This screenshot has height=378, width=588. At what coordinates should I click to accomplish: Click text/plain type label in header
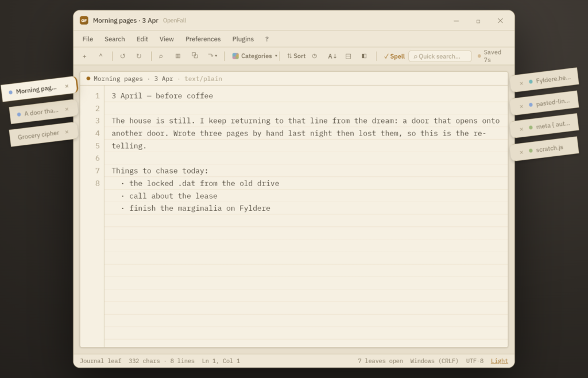(x=203, y=79)
